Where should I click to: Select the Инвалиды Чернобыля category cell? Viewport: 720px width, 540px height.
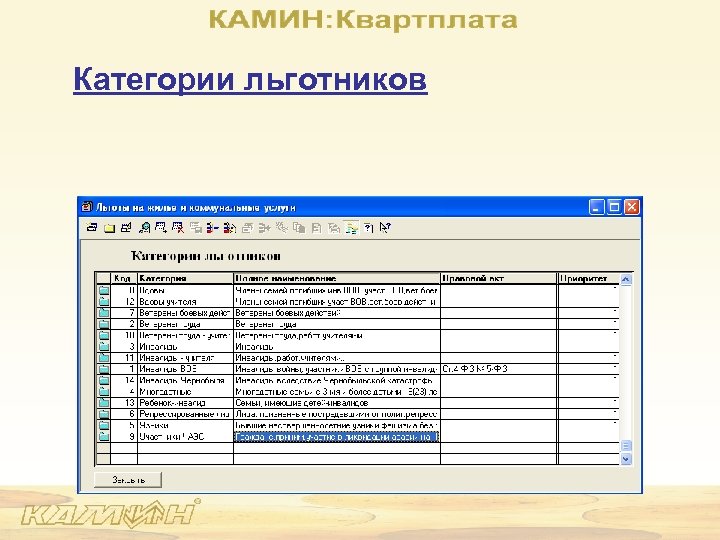pos(186,380)
